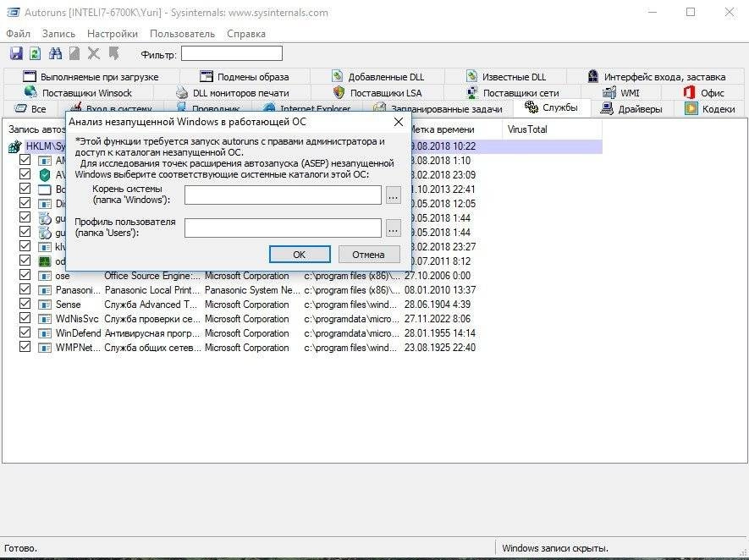Click the VirusTotal column header

click(552, 129)
